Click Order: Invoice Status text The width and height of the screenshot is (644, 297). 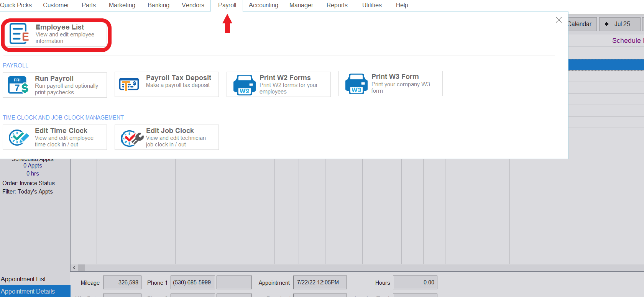(x=28, y=183)
